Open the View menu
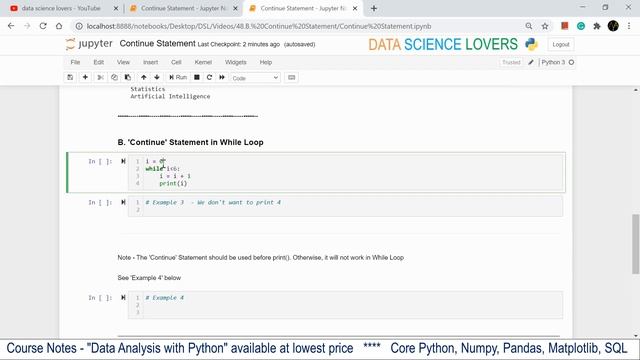Image resolution: width=640 pixels, height=360 pixels. point(123,62)
